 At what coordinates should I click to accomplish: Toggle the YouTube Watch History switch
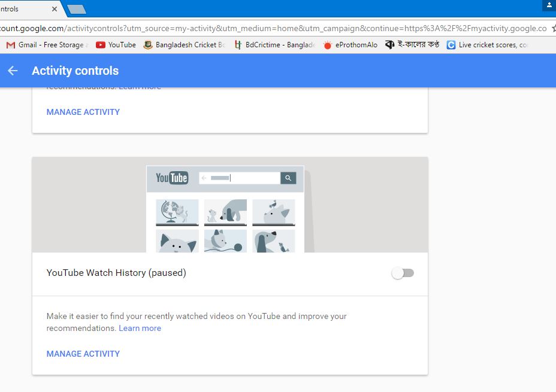(403, 273)
